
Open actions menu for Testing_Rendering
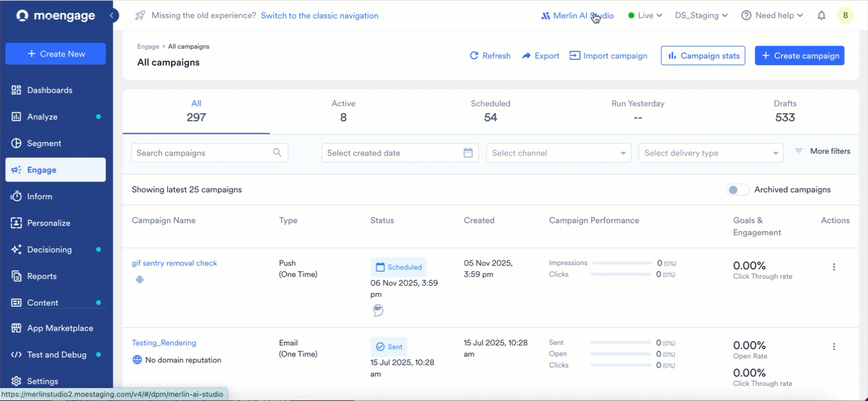(x=834, y=347)
